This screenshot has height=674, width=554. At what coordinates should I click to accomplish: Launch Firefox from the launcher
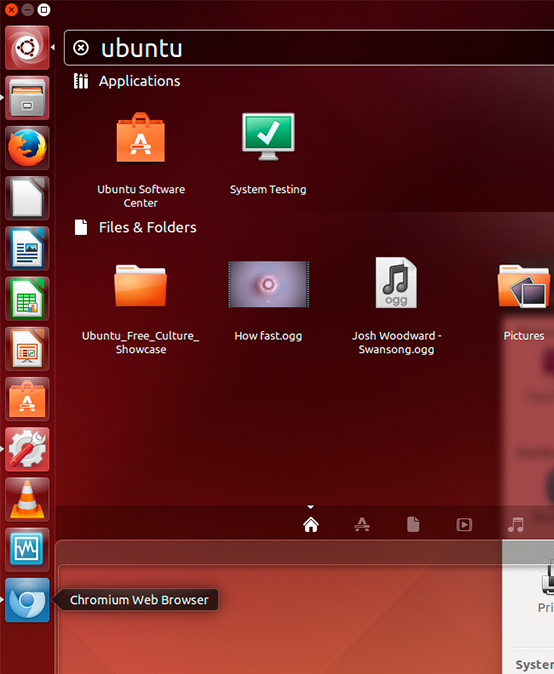click(x=27, y=148)
